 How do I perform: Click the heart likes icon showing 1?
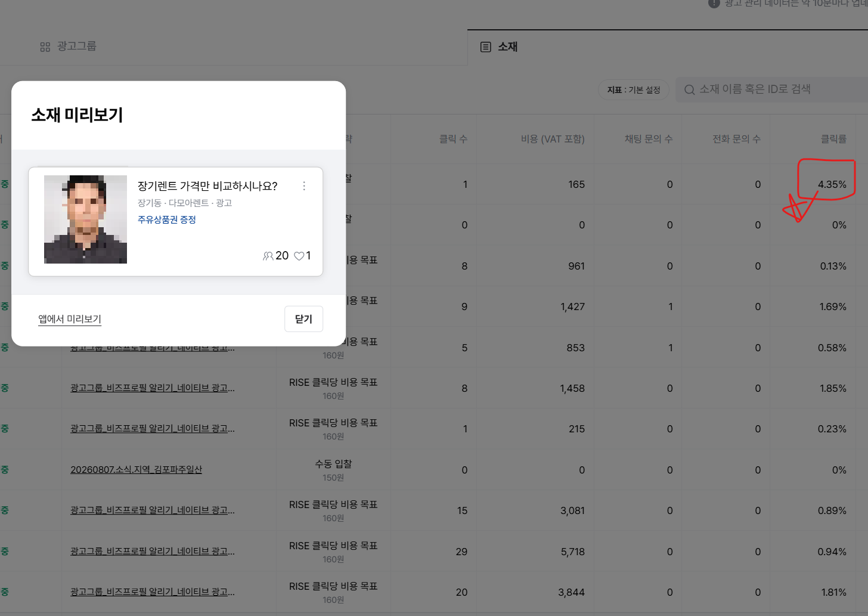[299, 256]
